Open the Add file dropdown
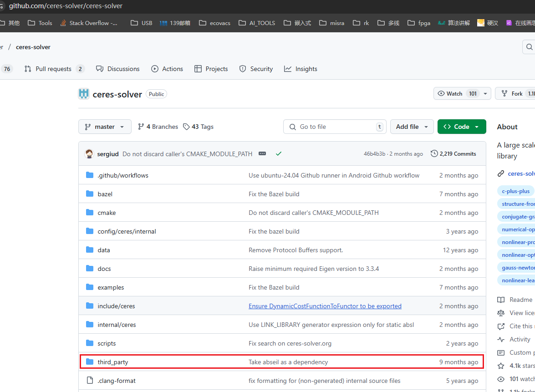535x392 pixels. [x=412, y=127]
